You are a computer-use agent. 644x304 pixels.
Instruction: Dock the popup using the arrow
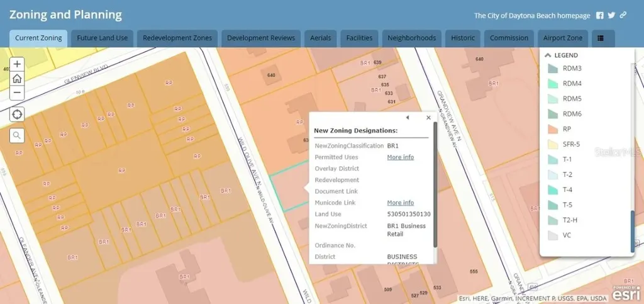407,118
